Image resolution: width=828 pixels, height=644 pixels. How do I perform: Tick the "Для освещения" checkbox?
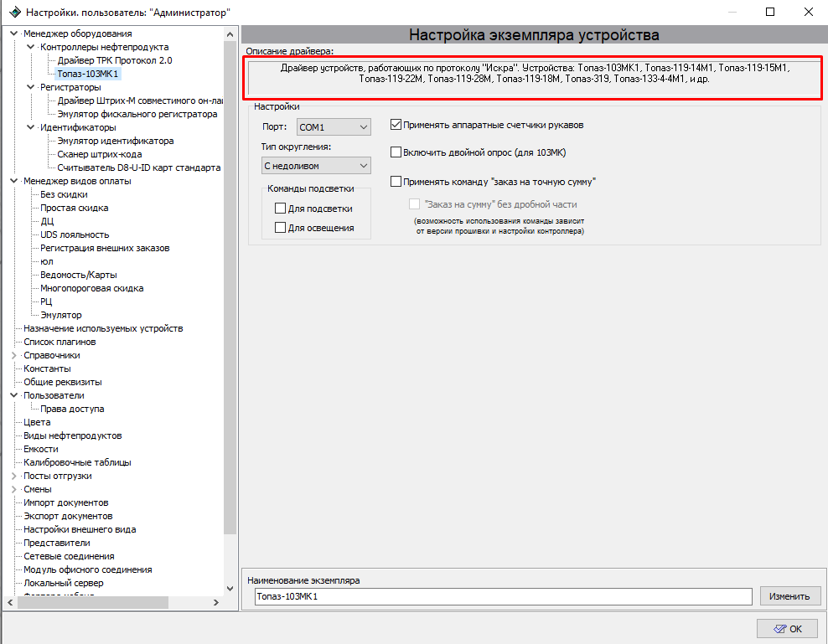(281, 228)
